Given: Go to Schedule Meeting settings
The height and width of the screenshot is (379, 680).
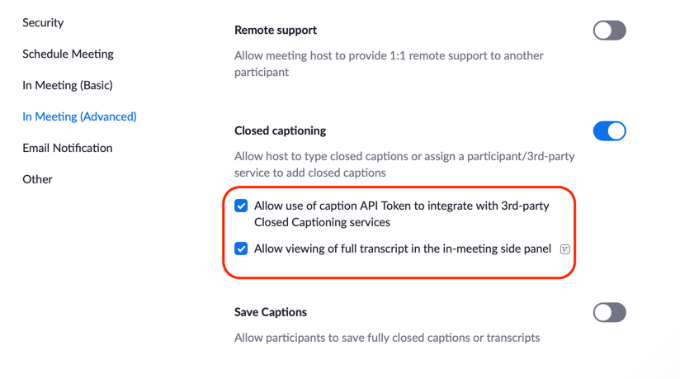Looking at the screenshot, I should pos(68,54).
